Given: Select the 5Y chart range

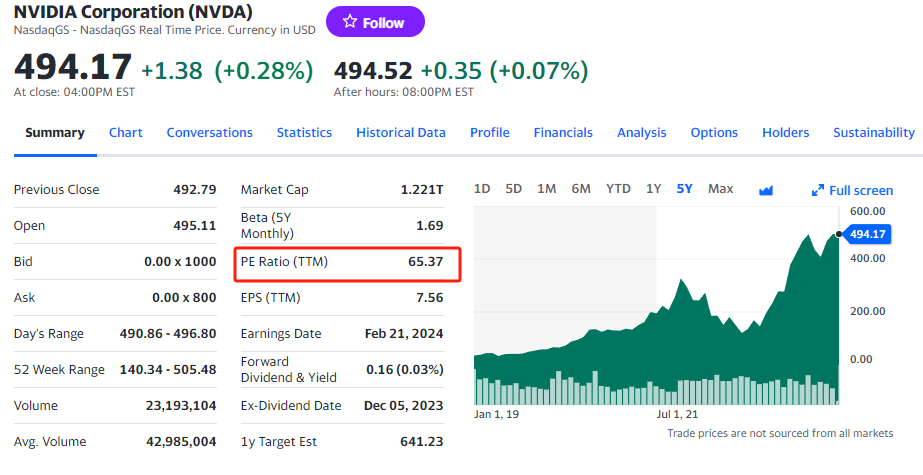Looking at the screenshot, I should [685, 188].
